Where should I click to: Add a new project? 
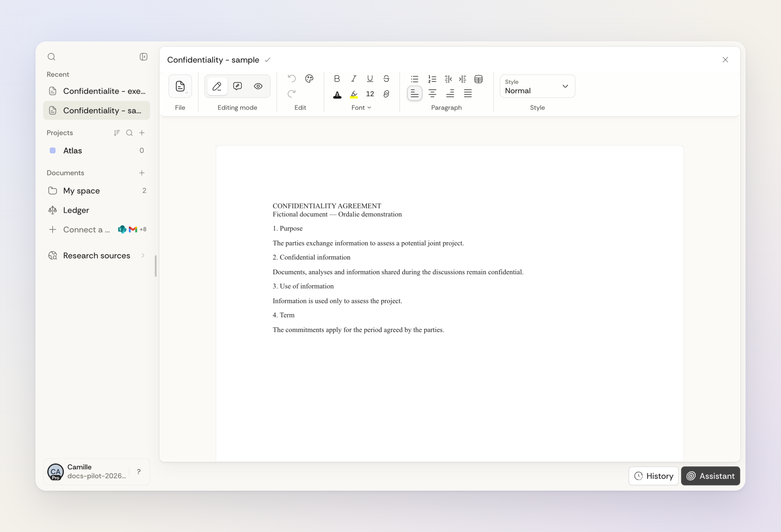click(142, 133)
